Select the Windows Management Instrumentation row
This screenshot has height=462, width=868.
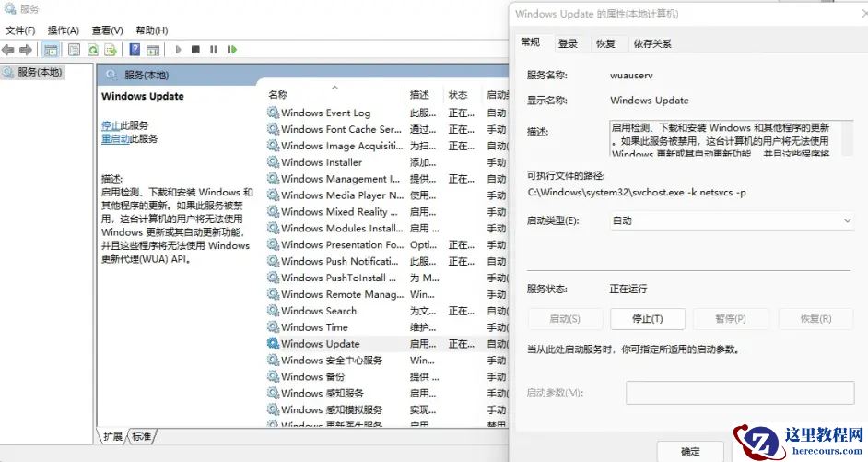pos(386,179)
